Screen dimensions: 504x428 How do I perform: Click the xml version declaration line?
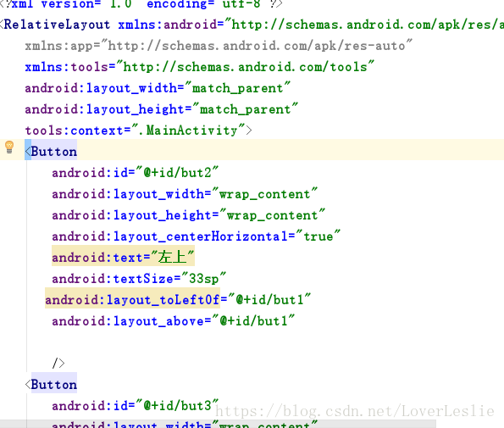tap(141, 4)
